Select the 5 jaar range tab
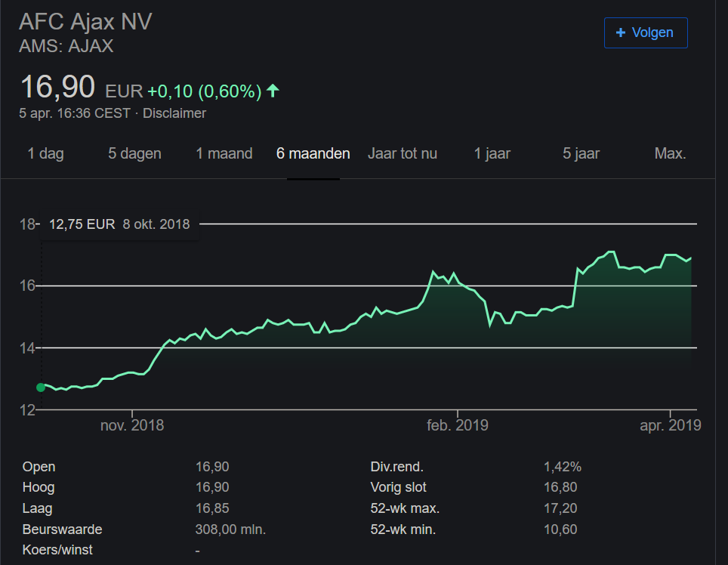The height and width of the screenshot is (565, 728). [x=581, y=153]
